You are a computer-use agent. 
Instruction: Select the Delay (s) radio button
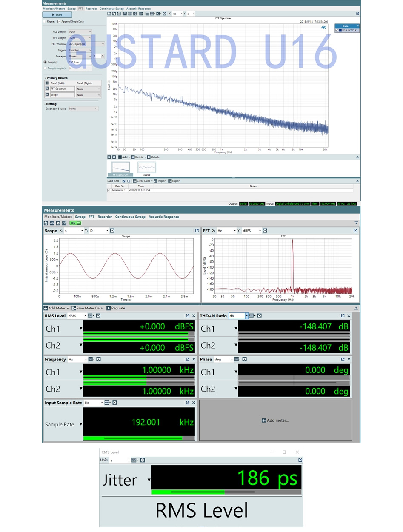(x=45, y=62)
